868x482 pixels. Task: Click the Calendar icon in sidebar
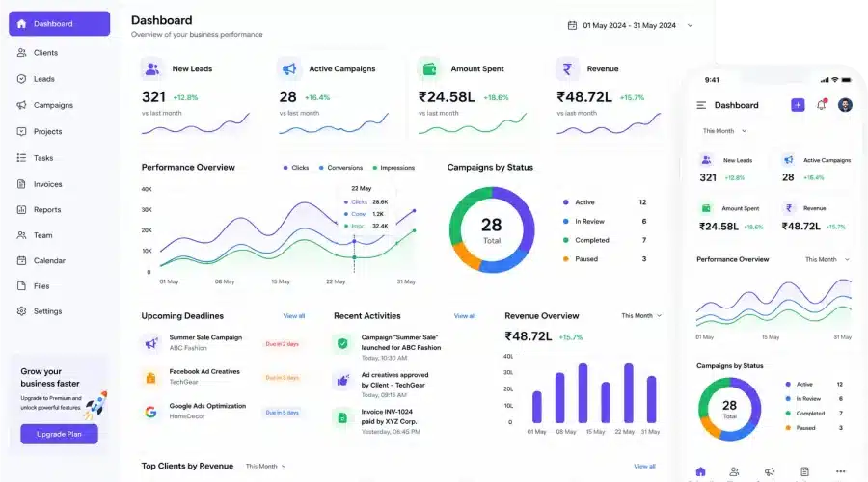point(21,260)
